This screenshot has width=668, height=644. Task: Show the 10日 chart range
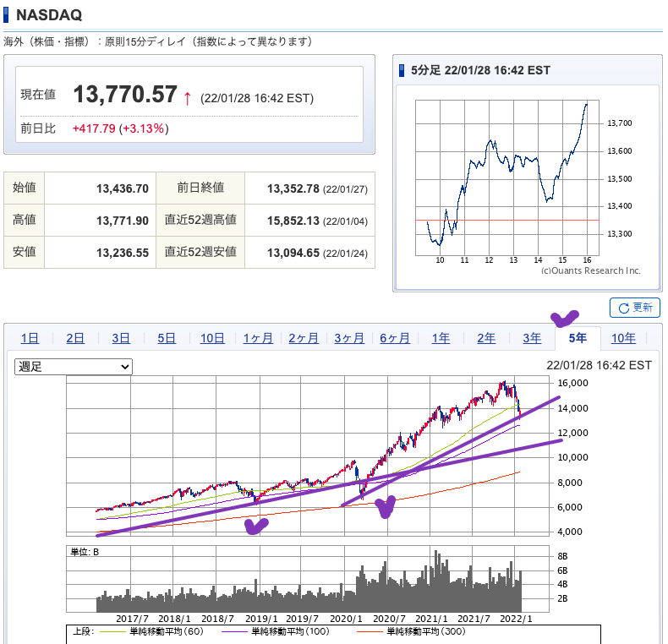click(212, 338)
